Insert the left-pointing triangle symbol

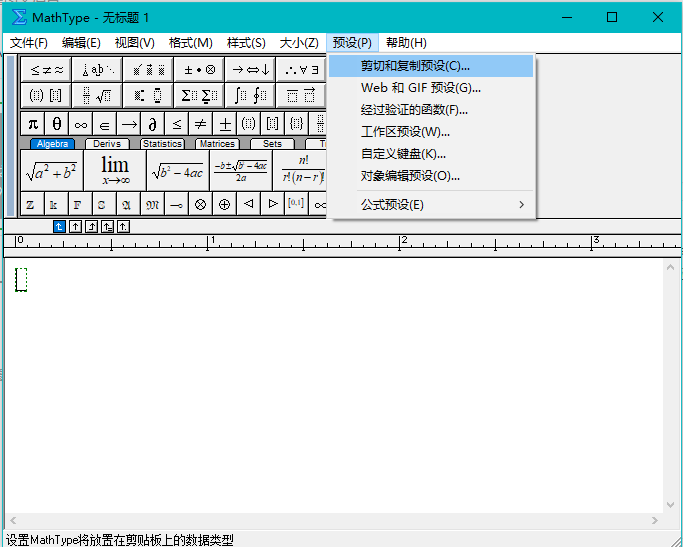(x=248, y=204)
